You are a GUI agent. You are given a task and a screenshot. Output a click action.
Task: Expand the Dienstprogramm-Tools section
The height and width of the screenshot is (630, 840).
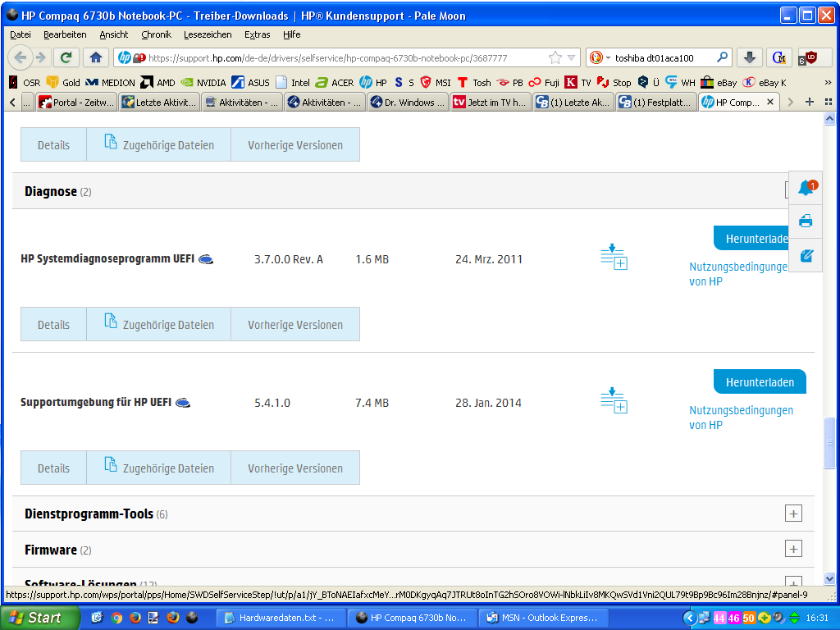coord(793,514)
